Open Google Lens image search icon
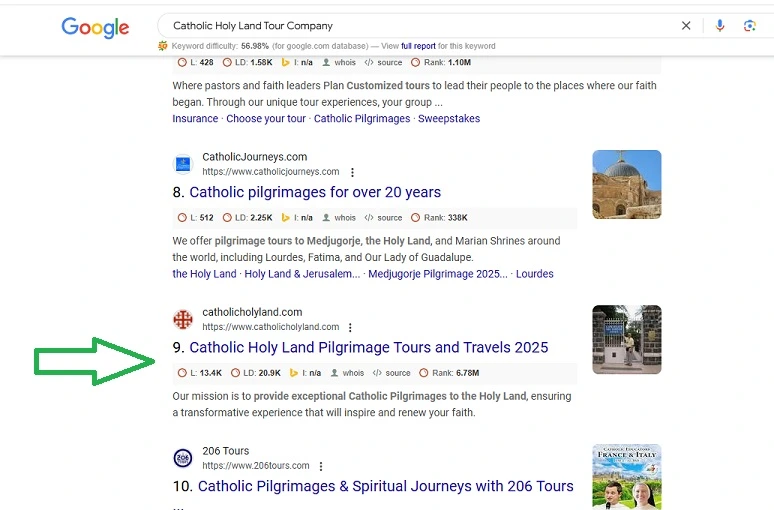 tap(749, 26)
